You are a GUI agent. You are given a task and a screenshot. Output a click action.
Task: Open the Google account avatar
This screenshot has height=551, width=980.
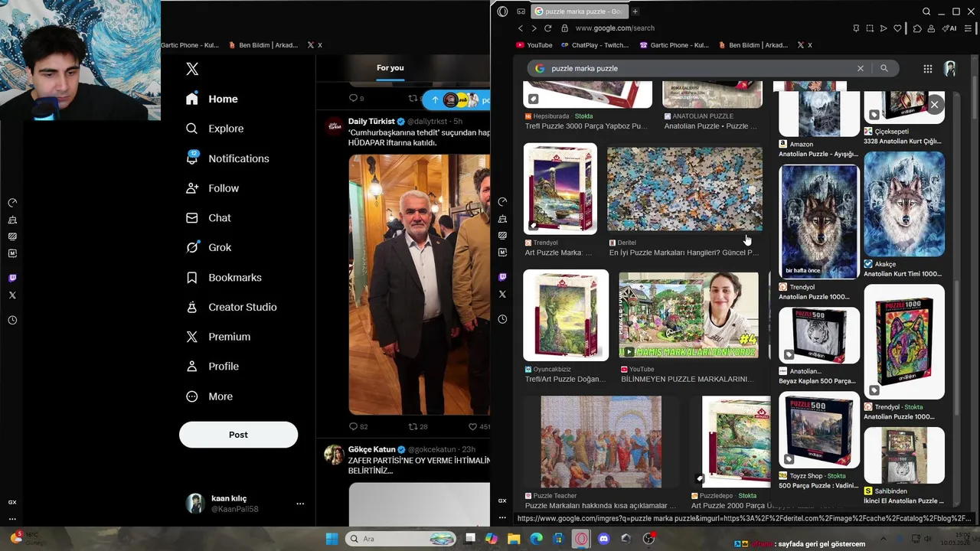950,68
